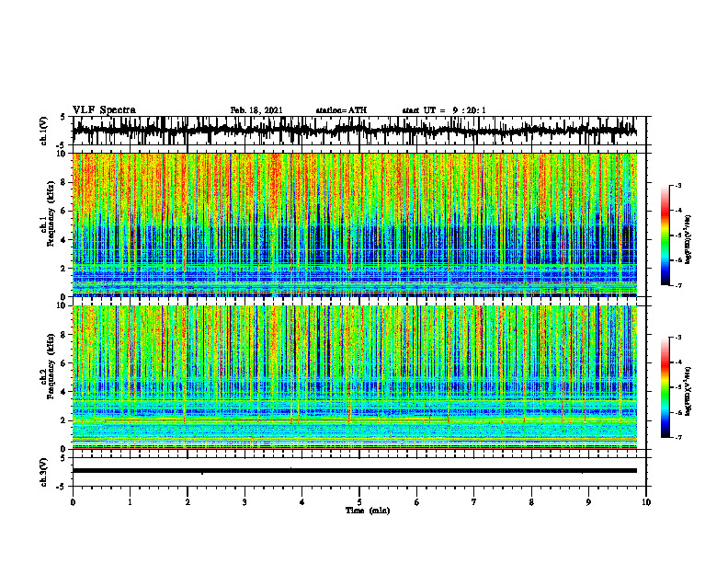Click the "start UT = 9 : 20: 1" label

[444, 110]
